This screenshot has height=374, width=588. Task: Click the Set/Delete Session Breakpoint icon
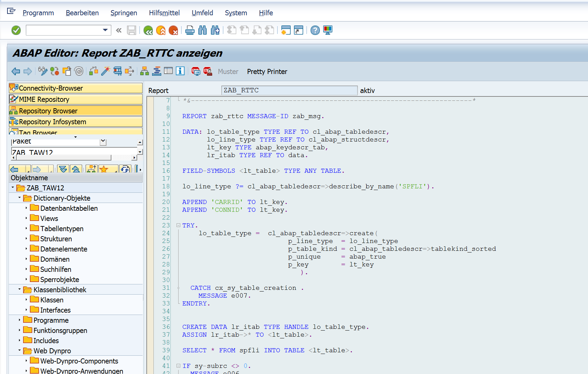[196, 71]
